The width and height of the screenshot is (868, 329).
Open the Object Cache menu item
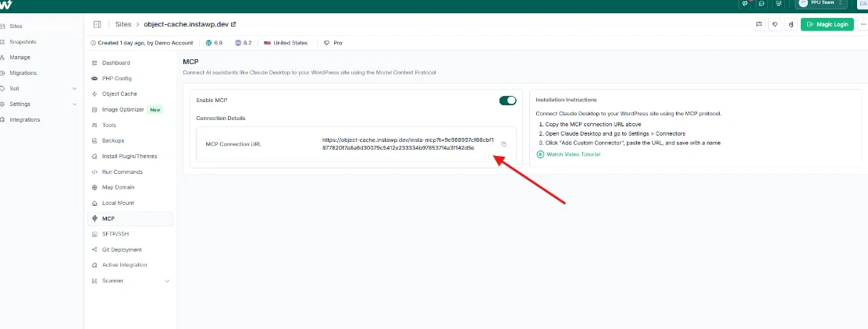(119, 94)
